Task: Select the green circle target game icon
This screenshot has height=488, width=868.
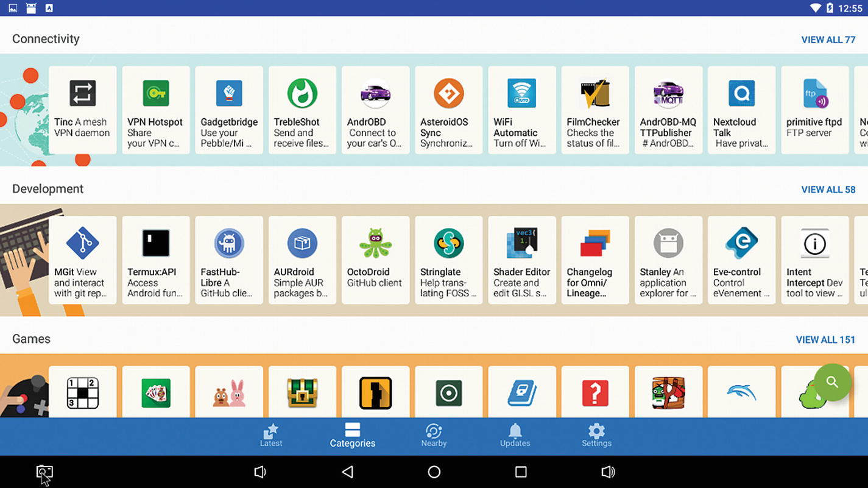Action: [x=448, y=393]
